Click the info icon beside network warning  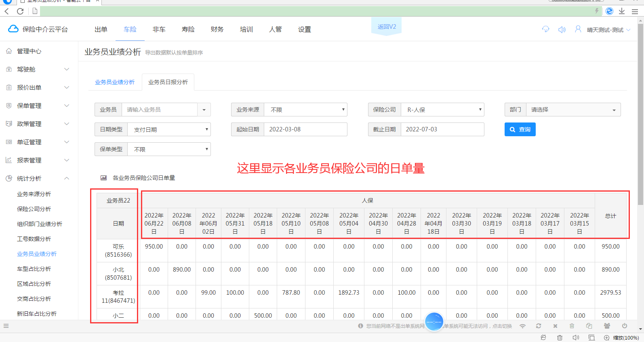point(360,326)
